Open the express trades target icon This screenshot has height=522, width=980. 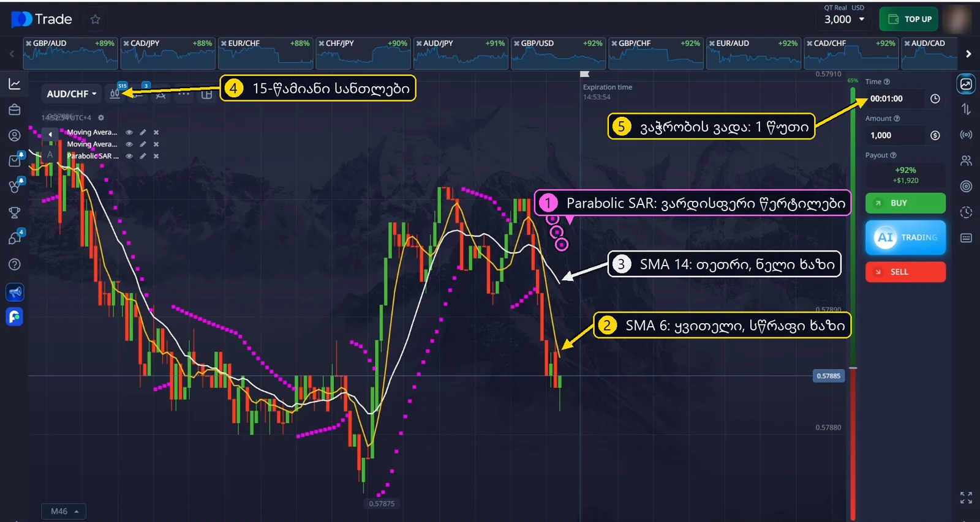pyautogui.click(x=966, y=186)
